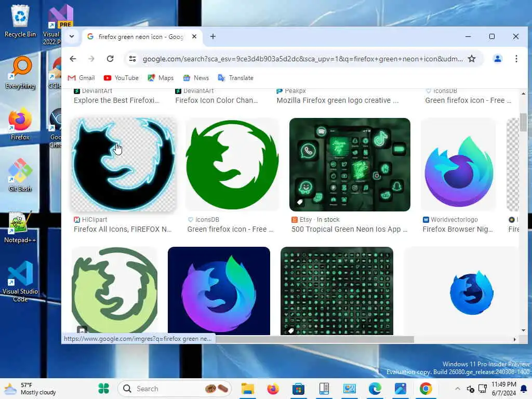Click 'Green firefox icon - Free' caption under green image
The width and height of the screenshot is (532, 399).
point(230,229)
